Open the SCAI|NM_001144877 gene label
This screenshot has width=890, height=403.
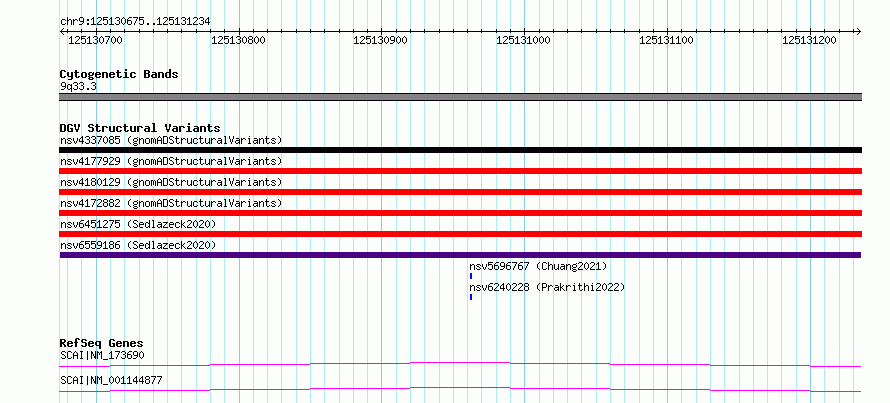[111, 380]
